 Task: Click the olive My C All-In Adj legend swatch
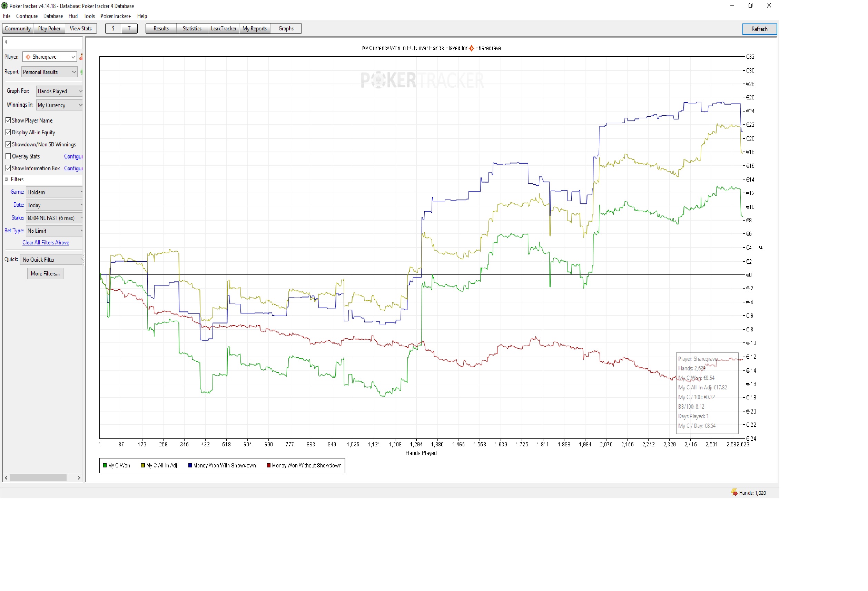(x=143, y=465)
